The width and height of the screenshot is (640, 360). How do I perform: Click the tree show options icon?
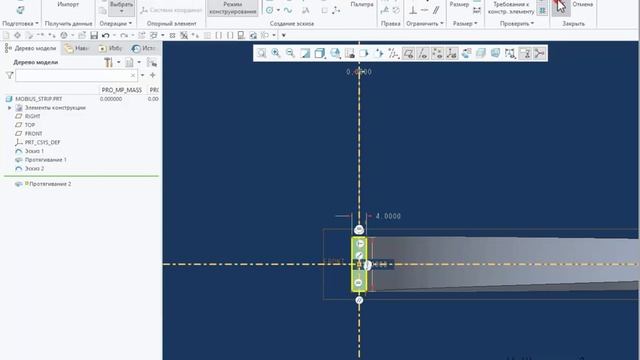(x=152, y=62)
